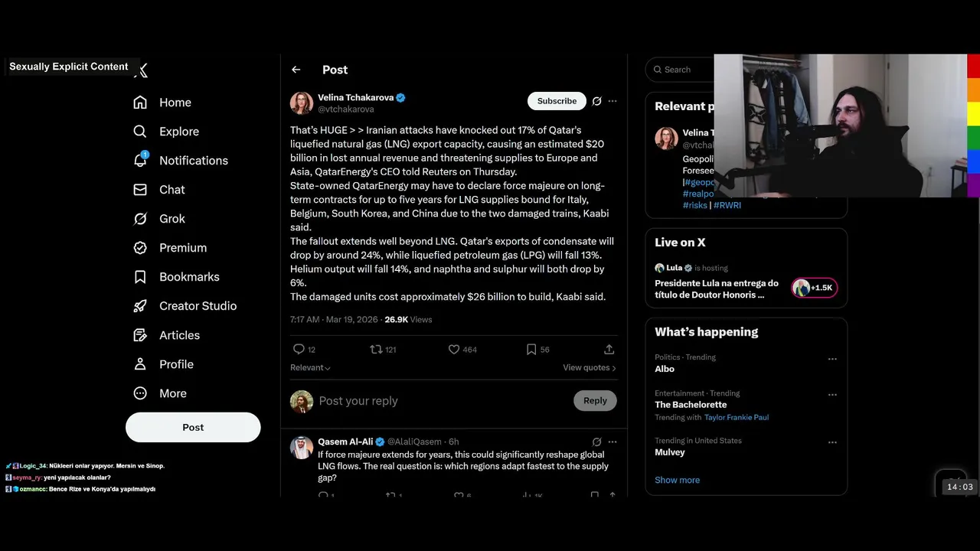
Task: Open more options for the Albo trend
Action: (832, 359)
